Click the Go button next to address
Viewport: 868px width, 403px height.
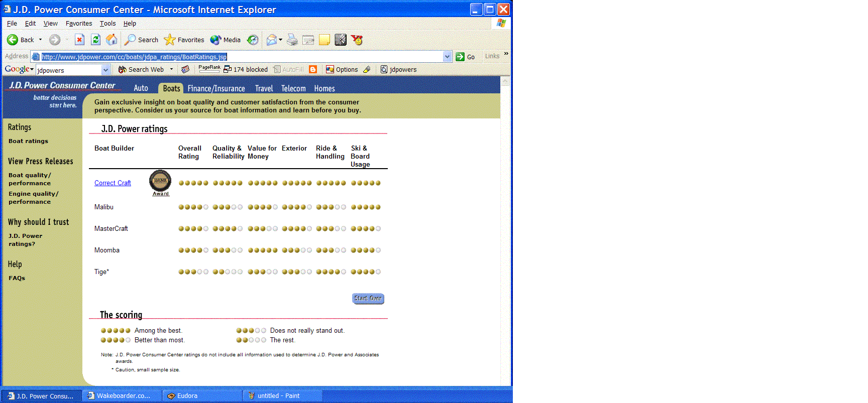click(465, 57)
